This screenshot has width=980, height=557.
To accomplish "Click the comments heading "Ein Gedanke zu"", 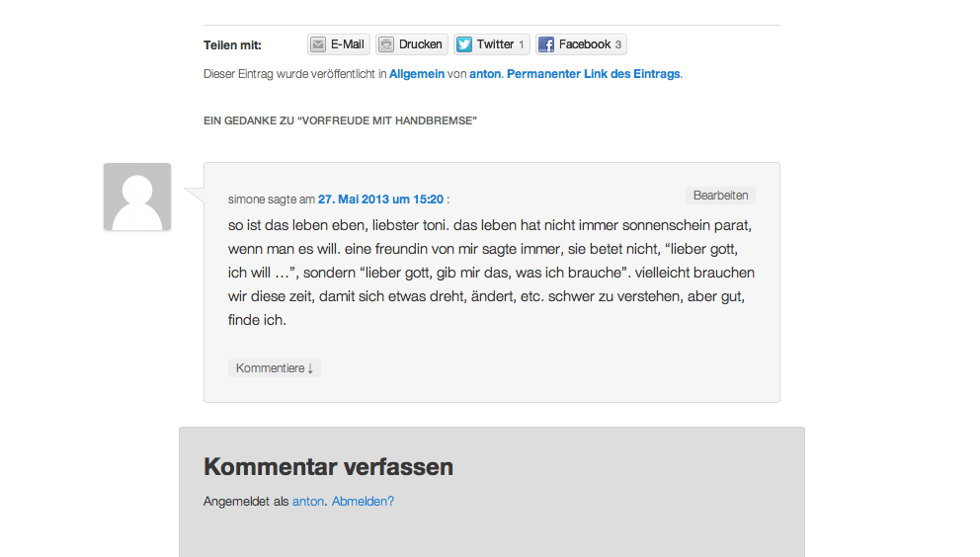I will [340, 120].
